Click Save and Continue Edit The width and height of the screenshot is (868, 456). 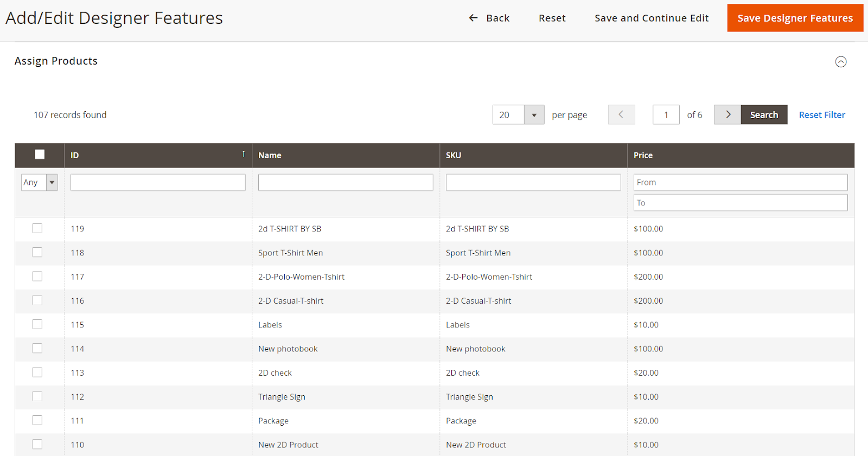[652, 18]
